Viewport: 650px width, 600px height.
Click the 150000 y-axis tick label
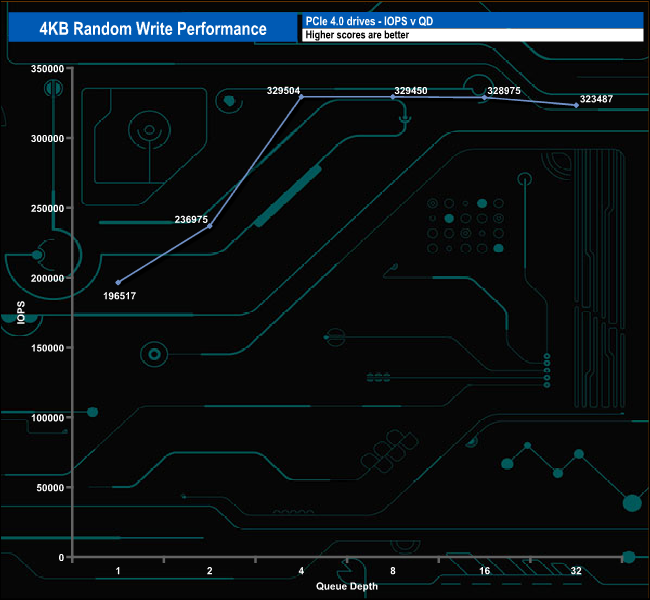tap(48, 348)
